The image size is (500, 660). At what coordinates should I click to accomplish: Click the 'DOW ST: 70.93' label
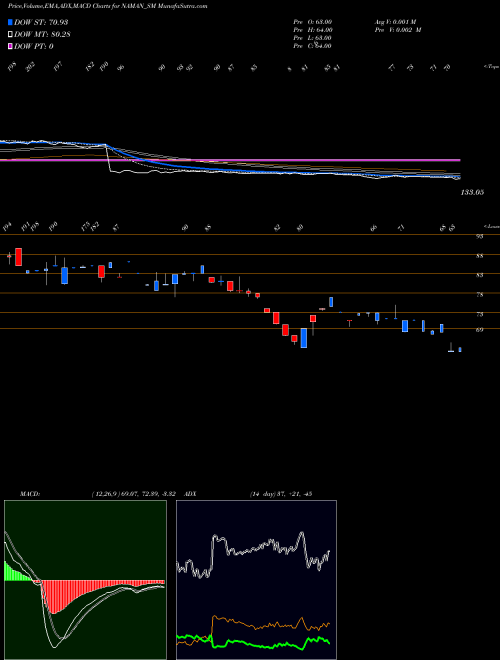pos(41,22)
